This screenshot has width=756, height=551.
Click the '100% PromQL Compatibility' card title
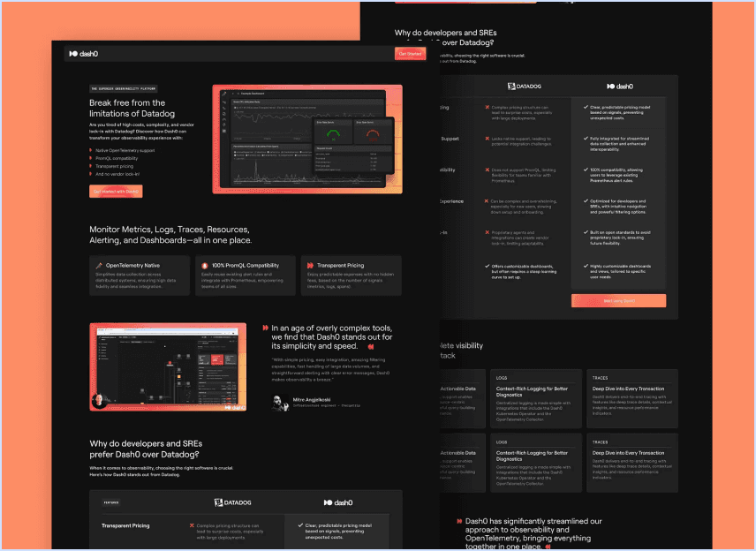[x=246, y=266]
